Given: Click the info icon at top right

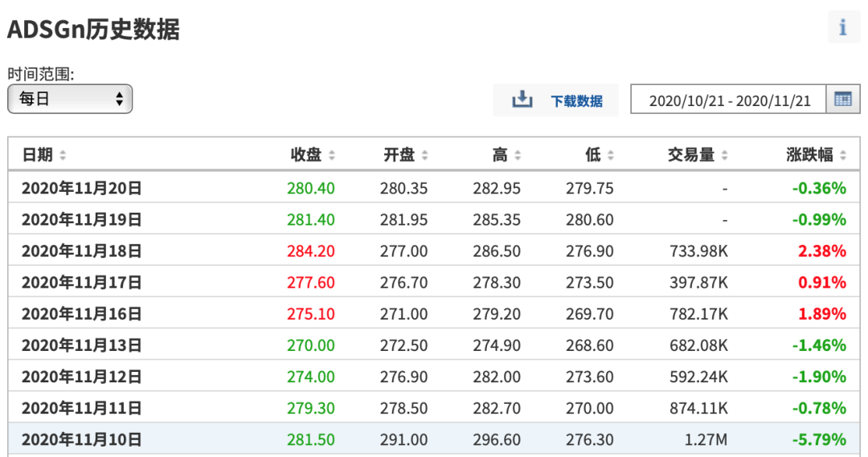Looking at the screenshot, I should tap(843, 27).
